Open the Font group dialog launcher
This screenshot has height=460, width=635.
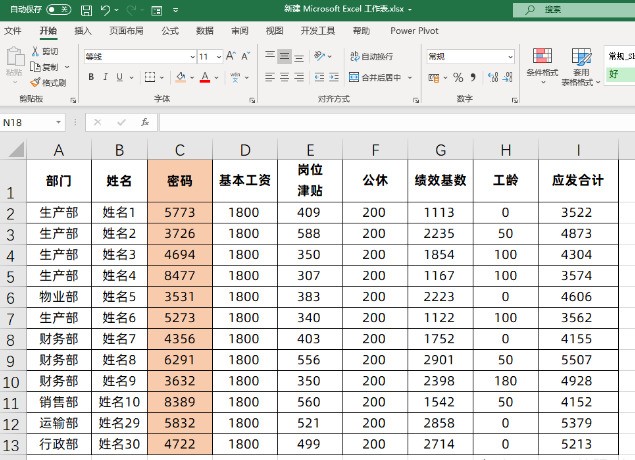tap(252, 100)
